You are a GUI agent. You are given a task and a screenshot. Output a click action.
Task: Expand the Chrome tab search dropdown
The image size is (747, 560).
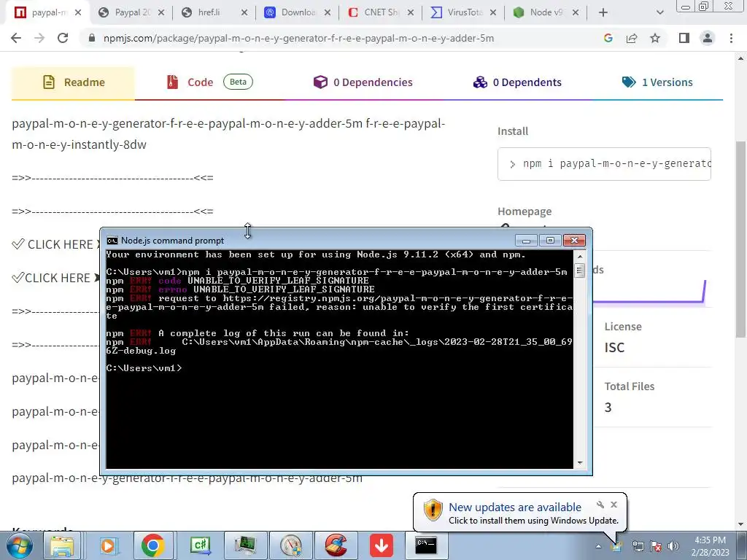(659, 12)
